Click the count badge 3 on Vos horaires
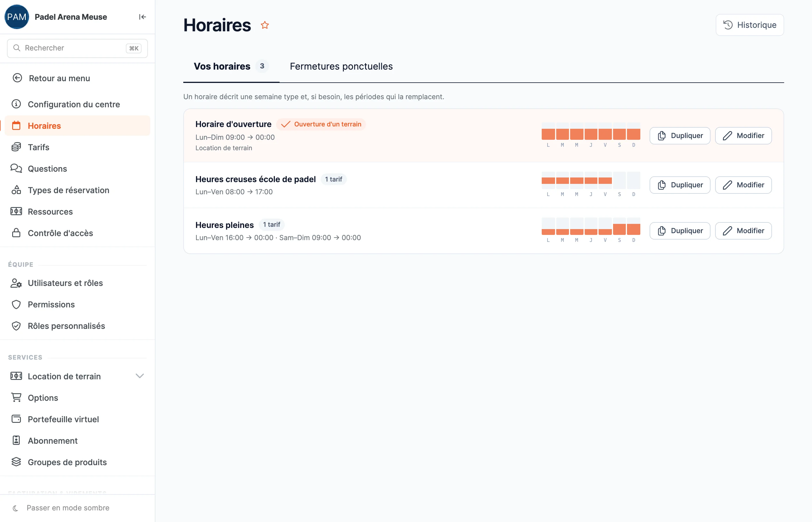 (262, 66)
